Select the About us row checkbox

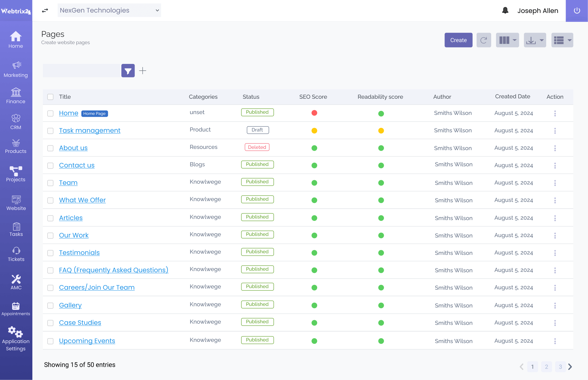pyautogui.click(x=50, y=148)
